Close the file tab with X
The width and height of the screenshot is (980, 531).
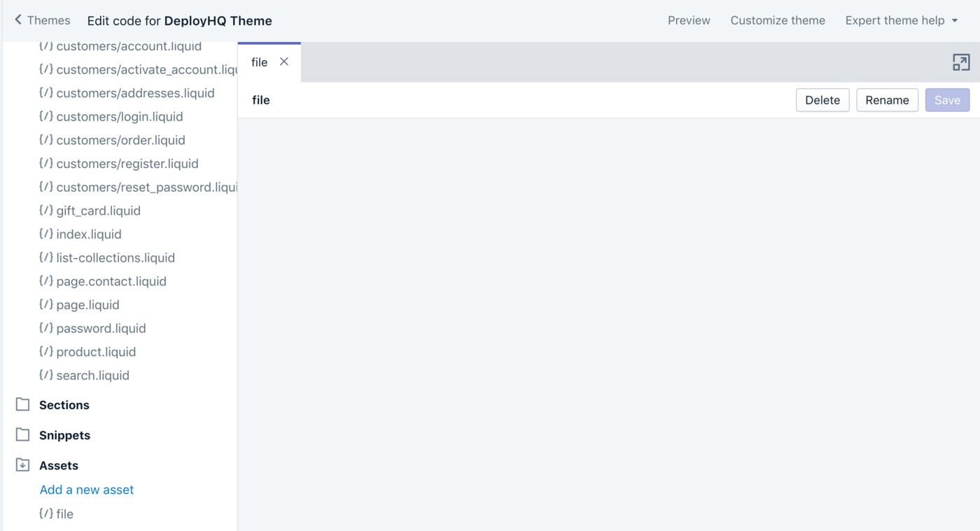point(284,62)
